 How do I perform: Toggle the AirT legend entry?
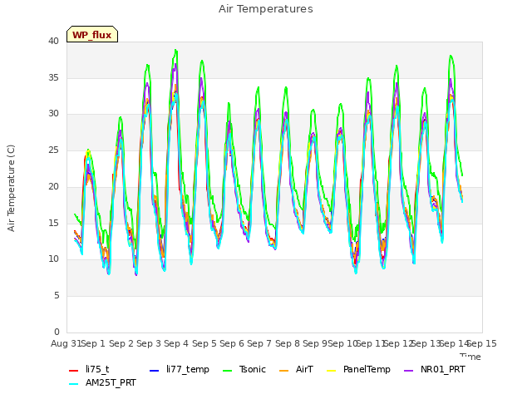(x=296, y=369)
